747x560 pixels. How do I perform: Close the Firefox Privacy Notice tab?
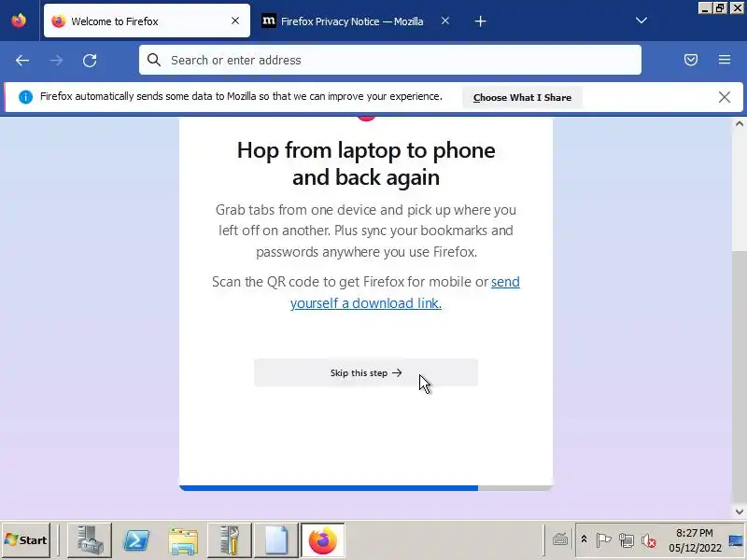click(x=445, y=21)
